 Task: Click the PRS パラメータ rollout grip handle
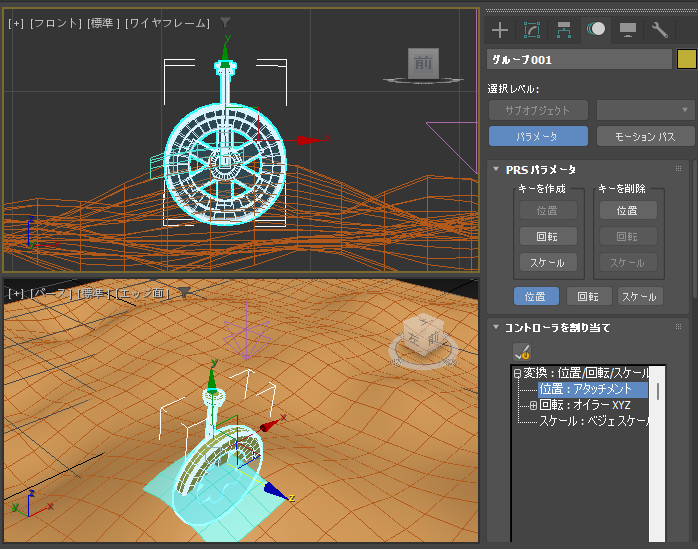678,169
